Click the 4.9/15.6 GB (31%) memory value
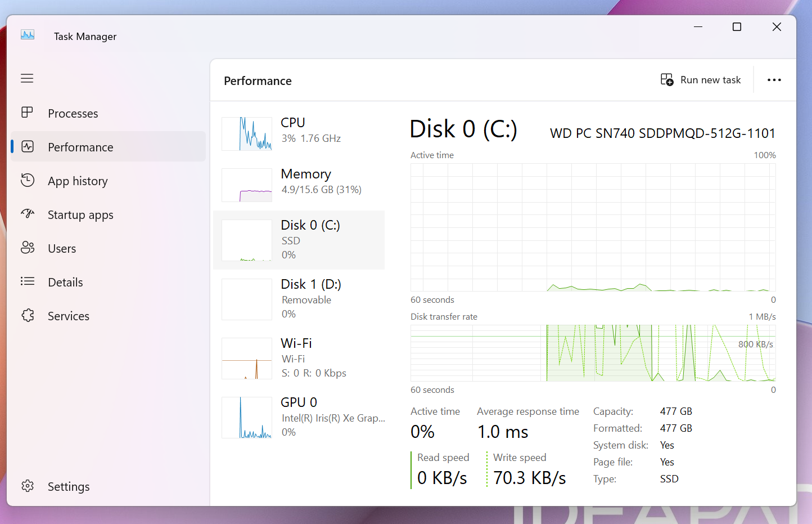The image size is (812, 524). point(322,190)
